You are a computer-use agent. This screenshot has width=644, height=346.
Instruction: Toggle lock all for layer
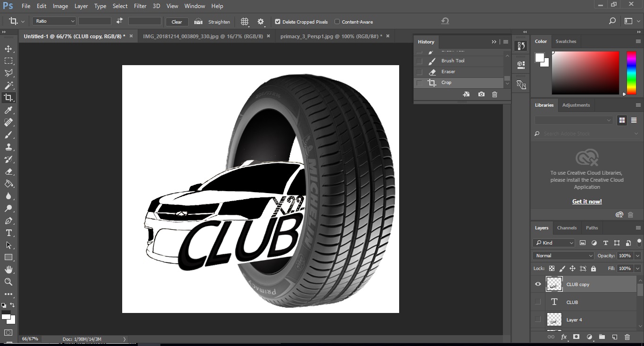click(x=594, y=268)
